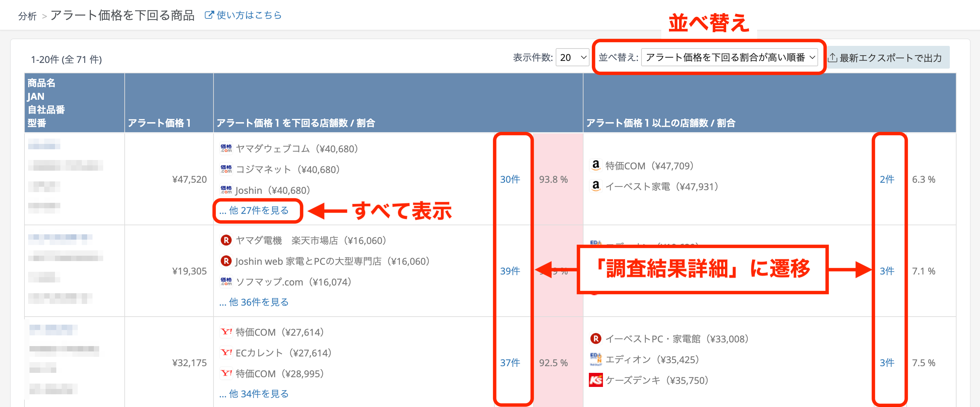Click the 分析 breadcrumb item

click(27, 16)
